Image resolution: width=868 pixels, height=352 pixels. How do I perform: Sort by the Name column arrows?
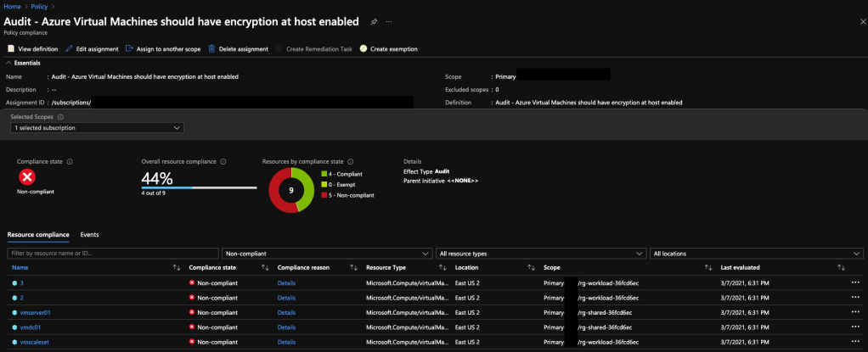[x=177, y=268]
